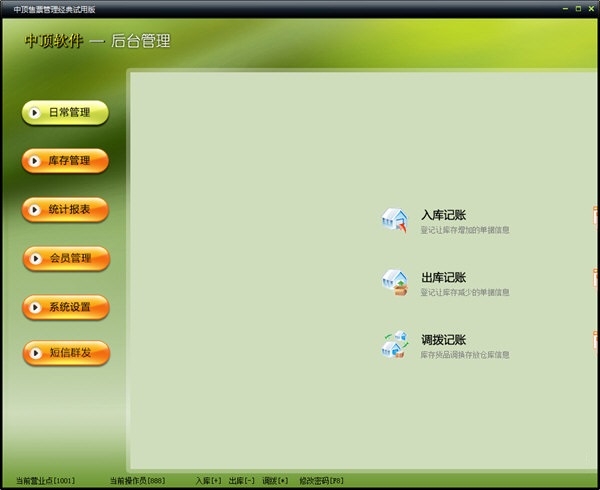The height and width of the screenshot is (490, 600).
Task: Click the play arrow on 库存管理
Action: point(34,161)
